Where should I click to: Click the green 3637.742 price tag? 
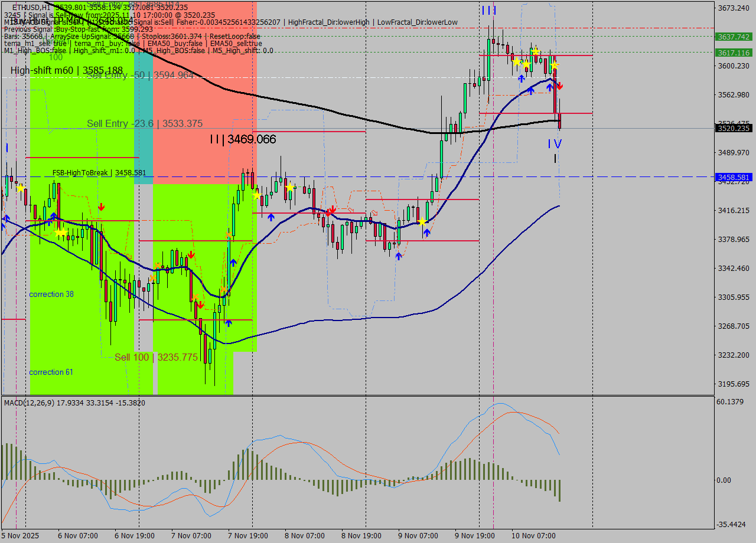[x=733, y=37]
